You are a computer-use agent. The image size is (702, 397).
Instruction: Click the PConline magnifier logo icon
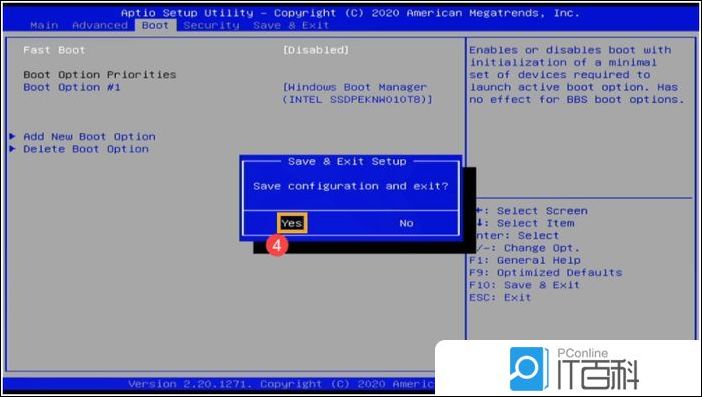tap(529, 369)
